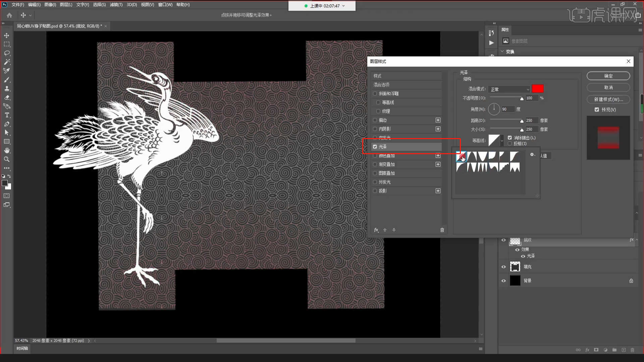The width and height of the screenshot is (644, 362).
Task: Enable the 内阴影 style checkbox
Action: click(375, 129)
